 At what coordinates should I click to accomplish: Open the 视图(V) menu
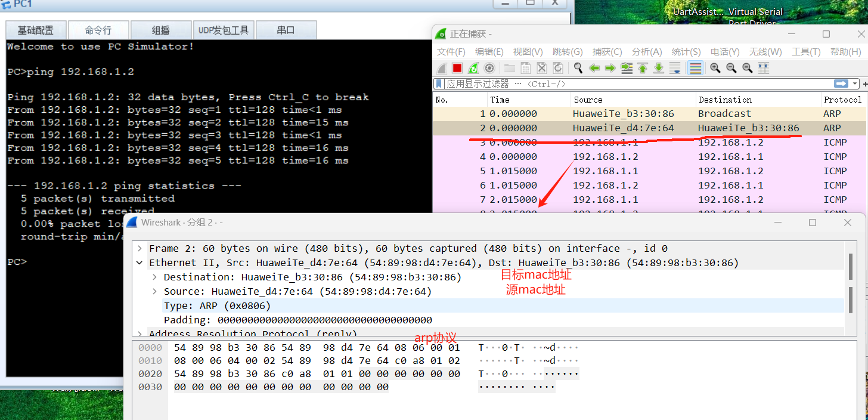tap(528, 52)
